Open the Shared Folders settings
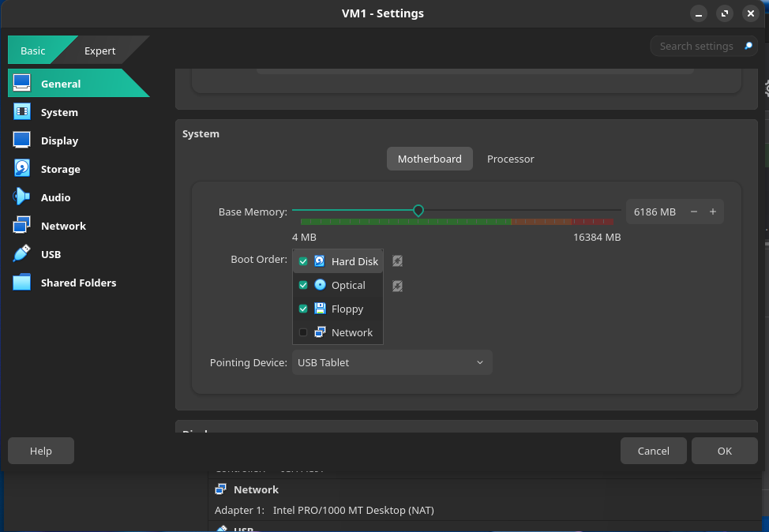 coord(78,283)
